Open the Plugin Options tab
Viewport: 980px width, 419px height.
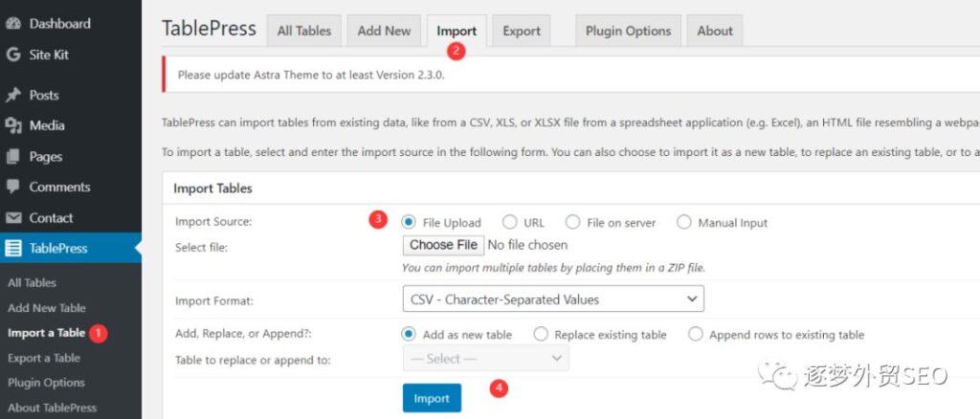[628, 31]
